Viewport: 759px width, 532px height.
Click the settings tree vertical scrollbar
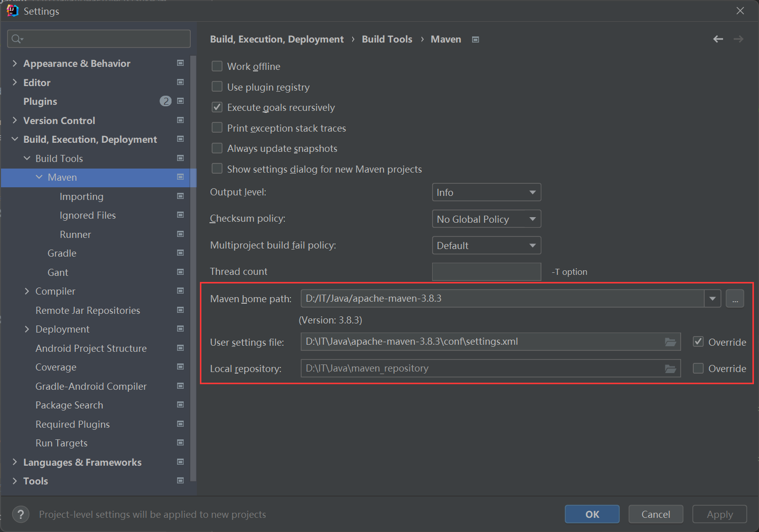point(193,268)
